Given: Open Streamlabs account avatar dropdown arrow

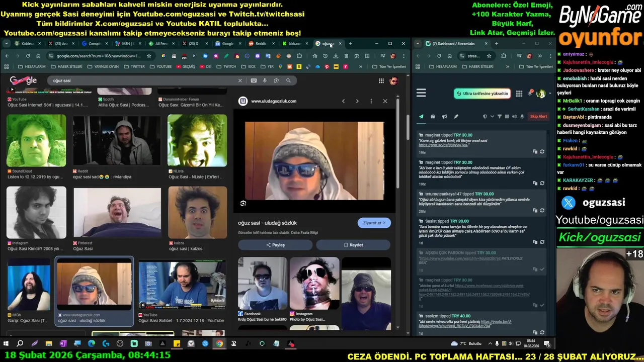Looking at the screenshot, I should [549, 94].
